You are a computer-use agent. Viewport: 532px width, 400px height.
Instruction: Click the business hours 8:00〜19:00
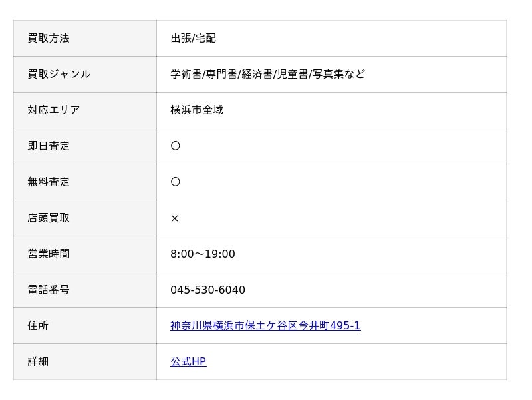tap(203, 254)
